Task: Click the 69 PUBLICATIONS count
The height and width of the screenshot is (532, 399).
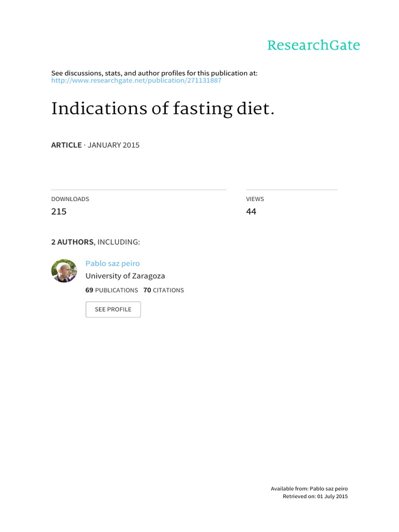Action: pos(112,290)
